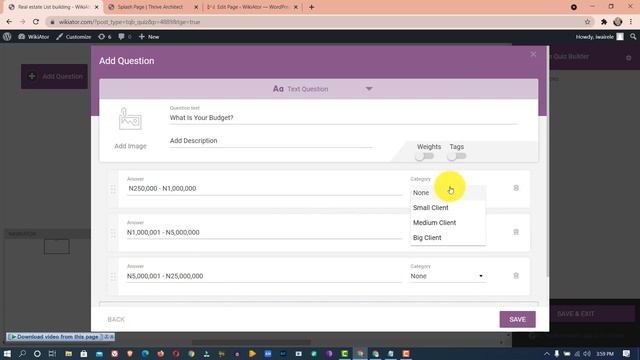The height and width of the screenshot is (360, 640).
Task: Grab drag handle of N1,000,001 answer row
Action: [113, 233]
